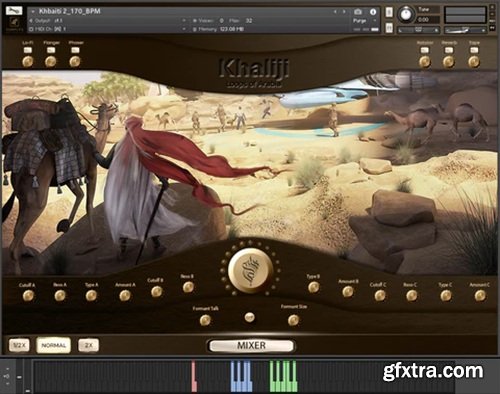Click the Rotator amount knob
500x394 pixels.
click(424, 62)
